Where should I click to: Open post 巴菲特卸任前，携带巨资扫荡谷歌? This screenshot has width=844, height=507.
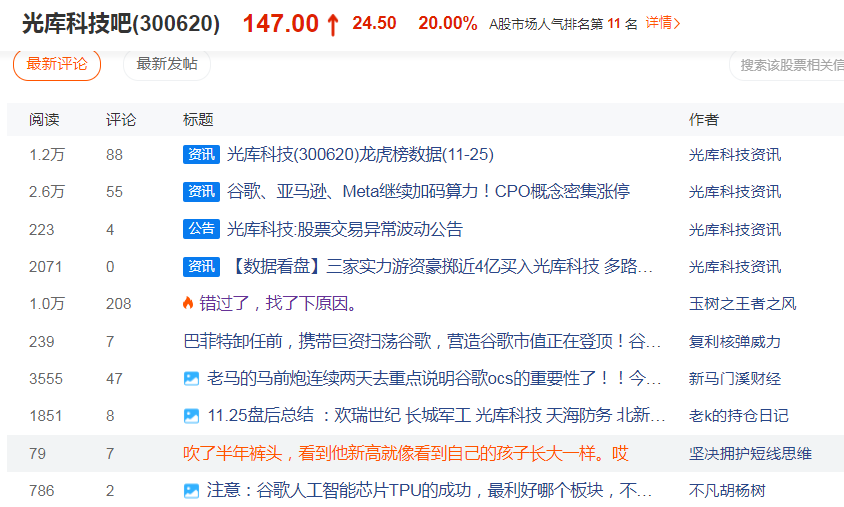tap(422, 341)
